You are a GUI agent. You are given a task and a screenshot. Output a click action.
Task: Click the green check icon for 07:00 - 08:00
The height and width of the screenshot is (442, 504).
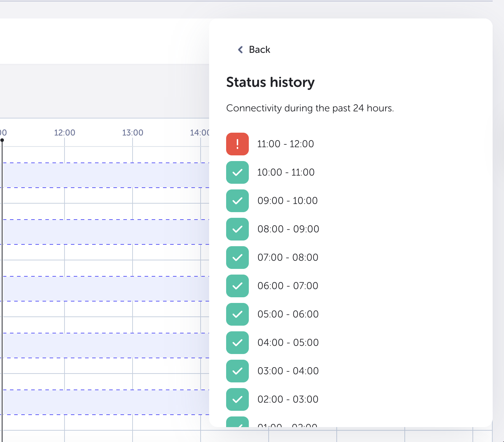point(237,258)
